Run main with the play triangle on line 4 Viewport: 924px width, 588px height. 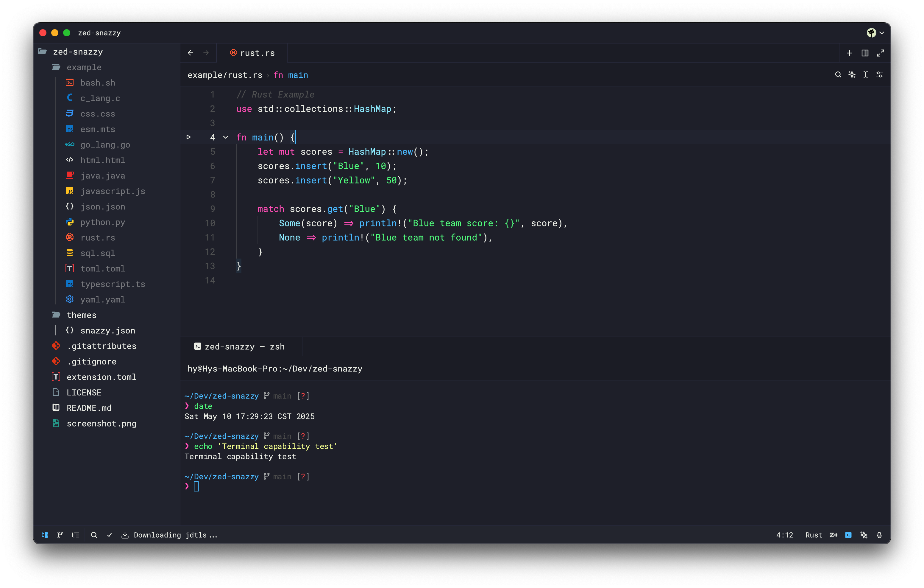pos(188,137)
